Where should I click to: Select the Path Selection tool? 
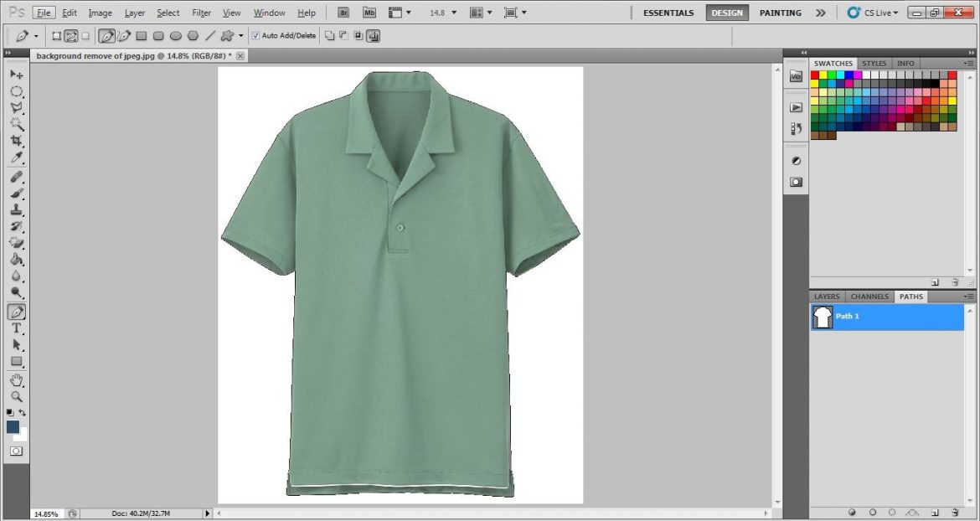click(x=16, y=344)
